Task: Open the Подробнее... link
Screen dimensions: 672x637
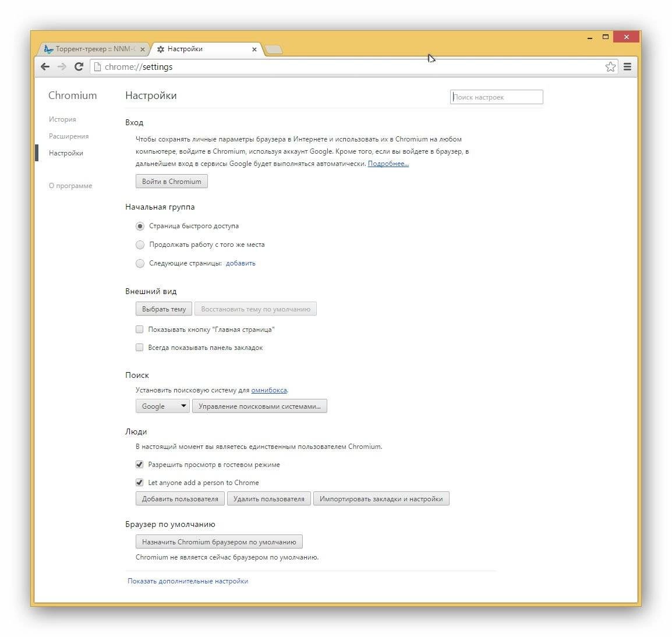Action: tap(388, 163)
